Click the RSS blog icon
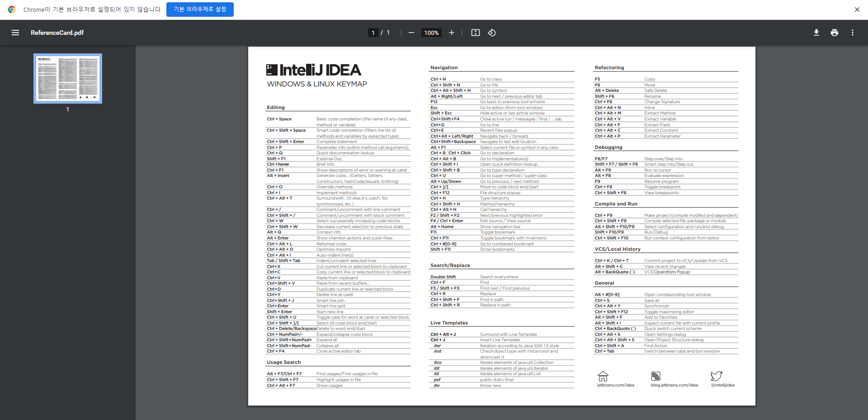 coord(656,376)
